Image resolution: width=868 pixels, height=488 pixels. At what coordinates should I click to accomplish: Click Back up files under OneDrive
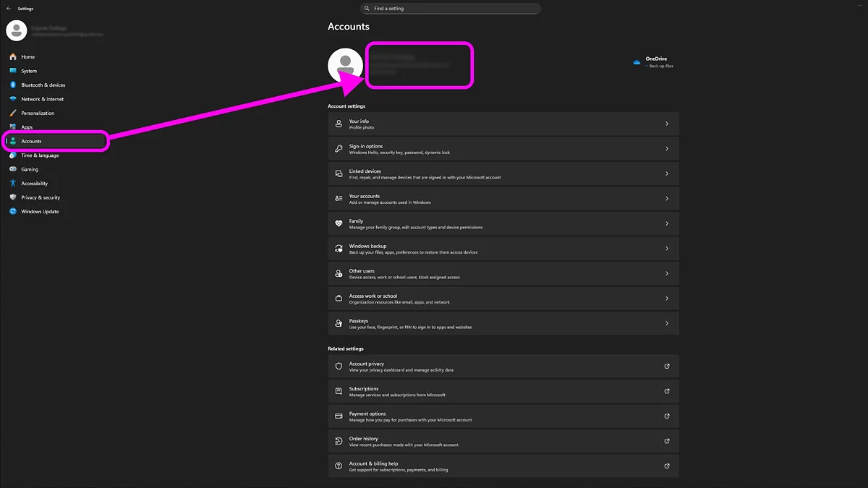tap(660, 65)
